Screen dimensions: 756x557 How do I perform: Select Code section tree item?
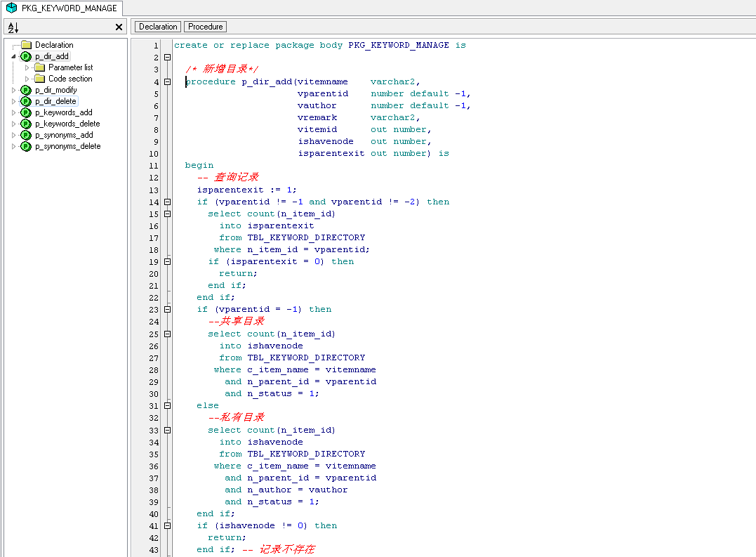click(70, 79)
